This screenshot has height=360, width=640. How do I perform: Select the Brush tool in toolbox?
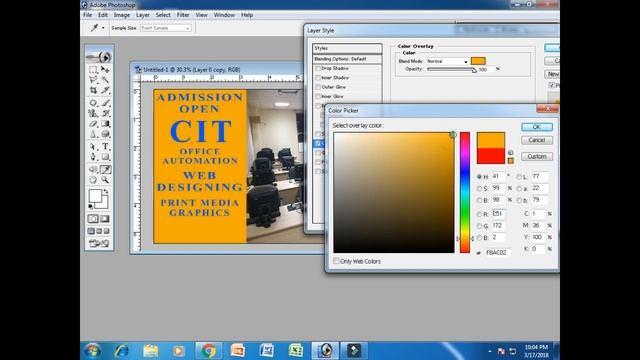[105, 103]
